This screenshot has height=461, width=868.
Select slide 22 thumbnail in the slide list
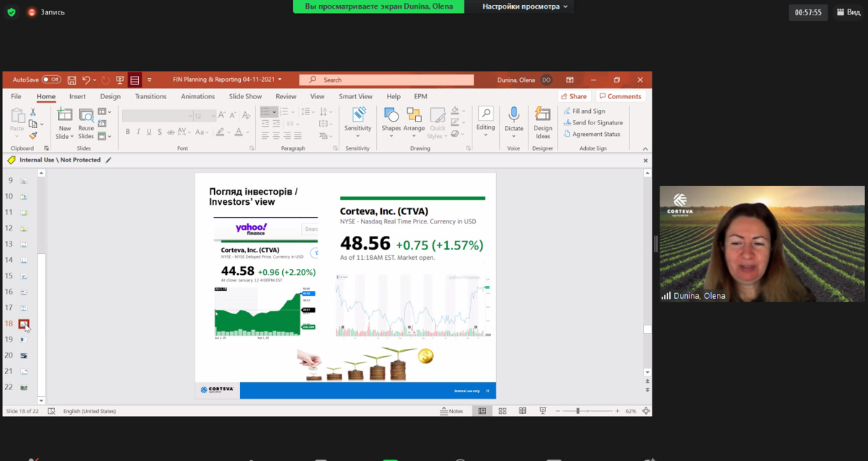tap(24, 387)
